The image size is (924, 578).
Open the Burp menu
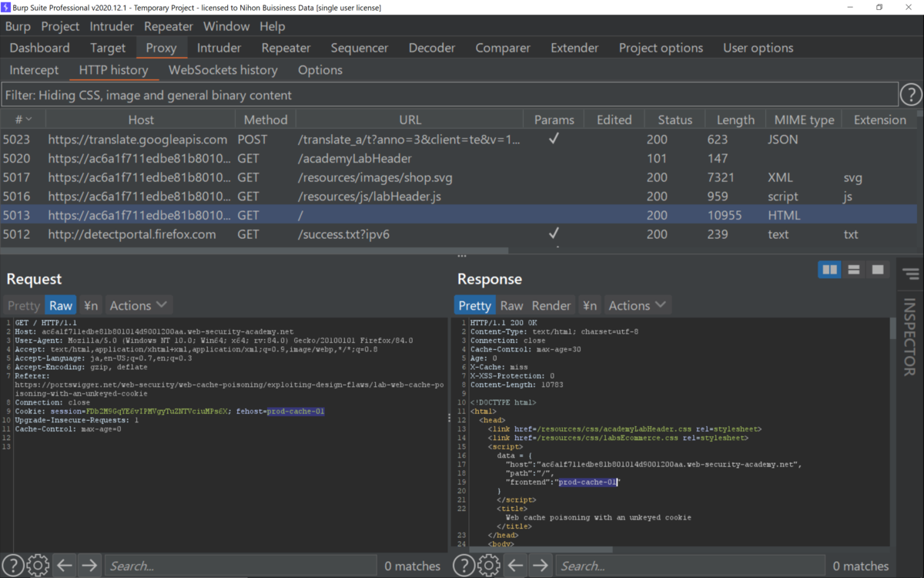pyautogui.click(x=18, y=26)
